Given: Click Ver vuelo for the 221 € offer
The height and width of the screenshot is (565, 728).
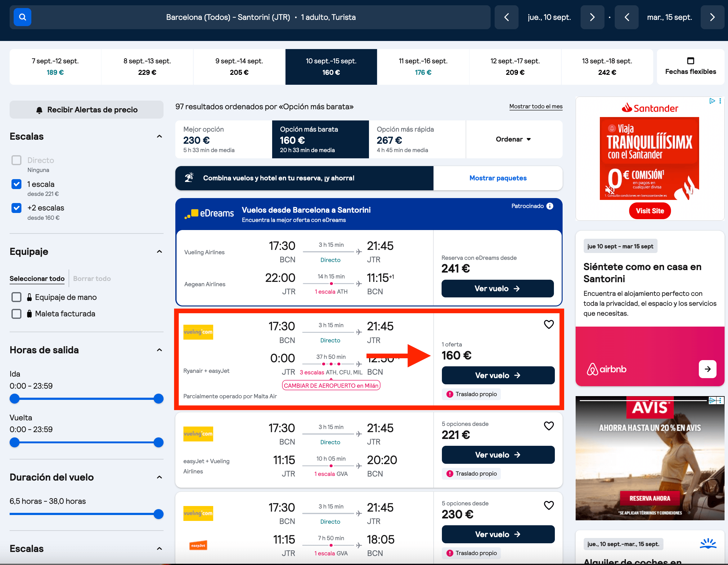Looking at the screenshot, I should (498, 454).
